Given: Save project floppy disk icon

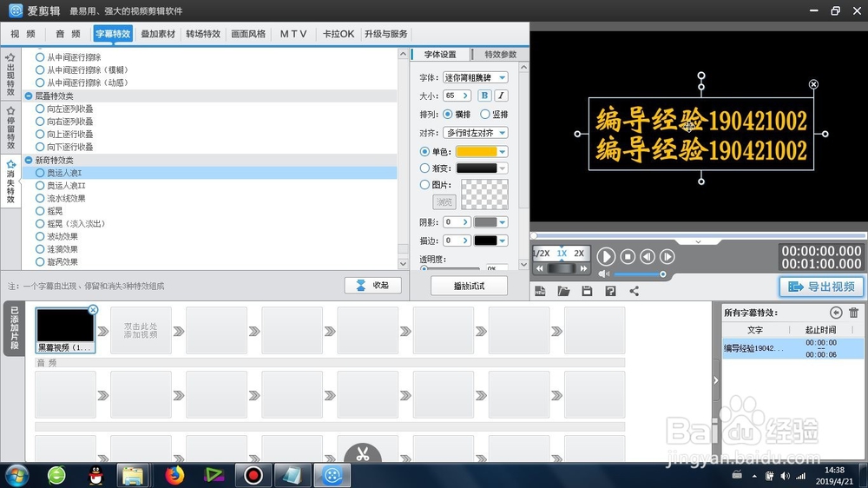Looking at the screenshot, I should [587, 292].
